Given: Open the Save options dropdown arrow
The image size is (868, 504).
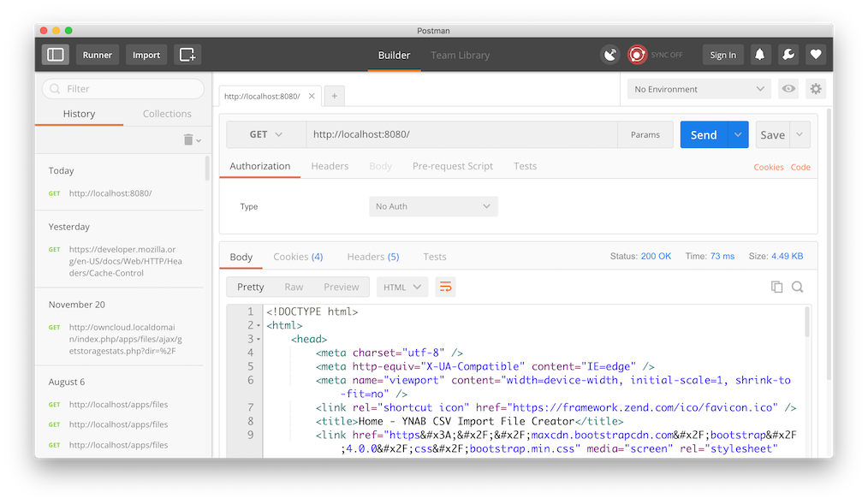Looking at the screenshot, I should click(800, 134).
